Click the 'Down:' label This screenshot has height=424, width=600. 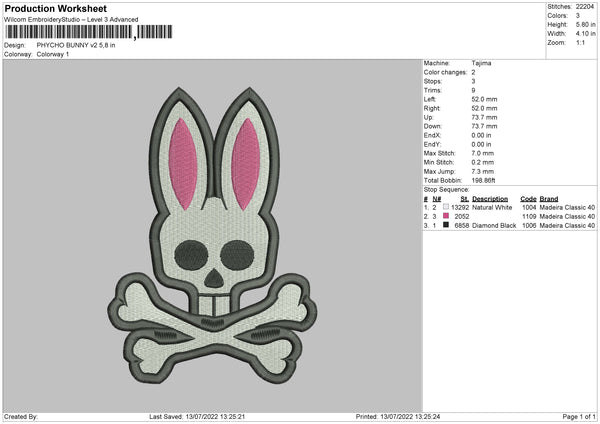pyautogui.click(x=432, y=126)
